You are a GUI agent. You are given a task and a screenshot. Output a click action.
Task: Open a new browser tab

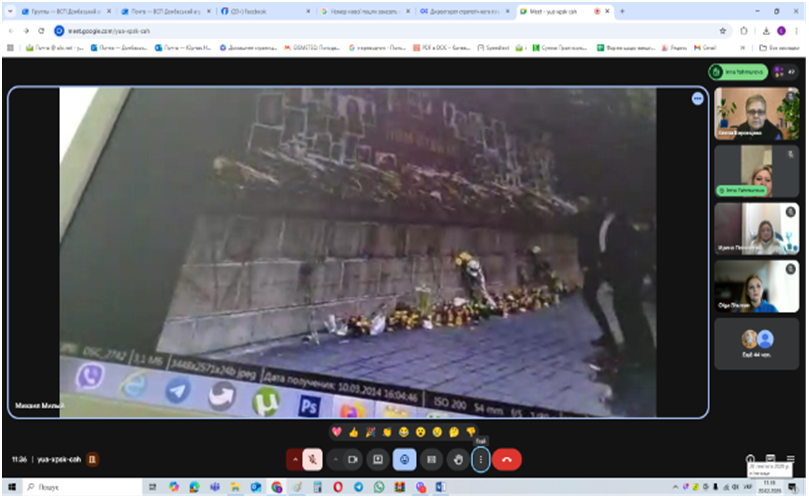point(623,12)
